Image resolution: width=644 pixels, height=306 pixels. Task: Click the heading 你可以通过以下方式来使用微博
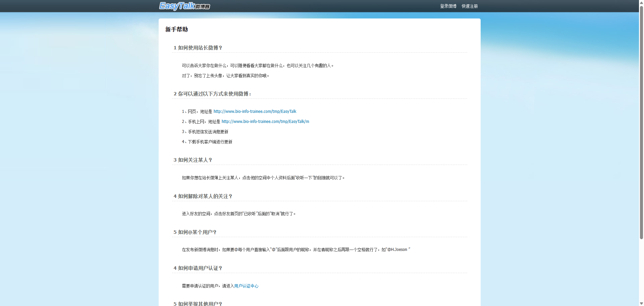coord(212,94)
